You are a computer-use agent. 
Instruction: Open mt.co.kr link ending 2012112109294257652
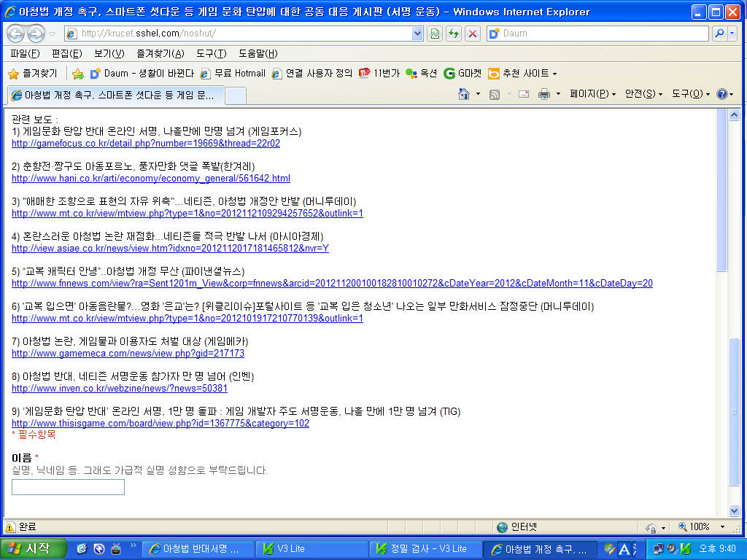[x=187, y=214]
